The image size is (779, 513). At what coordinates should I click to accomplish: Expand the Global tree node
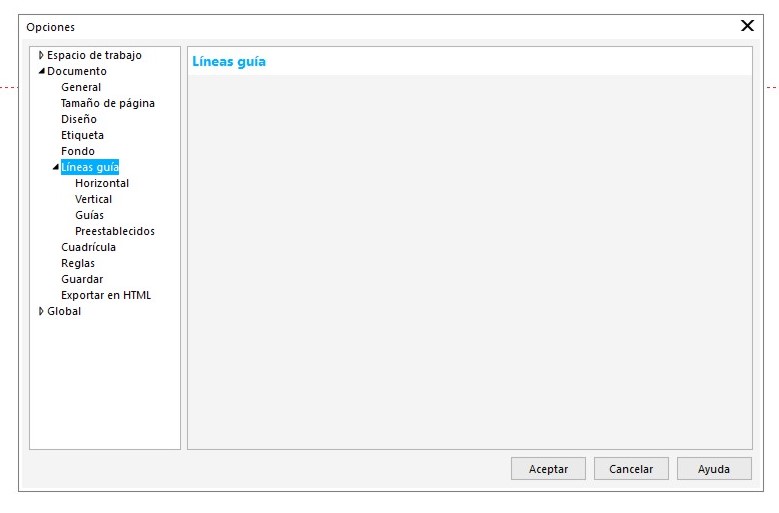tap(41, 311)
